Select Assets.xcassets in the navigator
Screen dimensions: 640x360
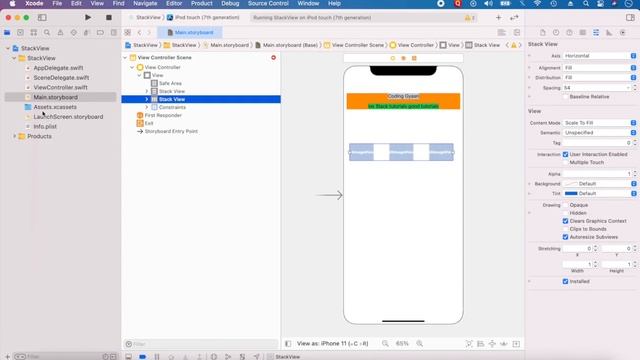pyautogui.click(x=55, y=107)
